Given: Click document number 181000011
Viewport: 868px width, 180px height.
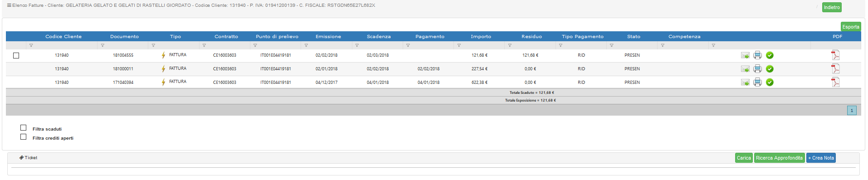Looking at the screenshot, I should point(123,69).
